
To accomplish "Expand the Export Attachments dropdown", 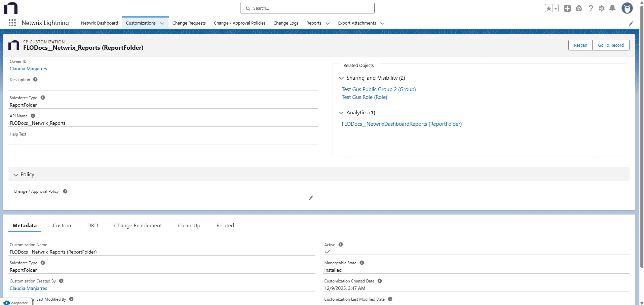I will (x=382, y=23).
